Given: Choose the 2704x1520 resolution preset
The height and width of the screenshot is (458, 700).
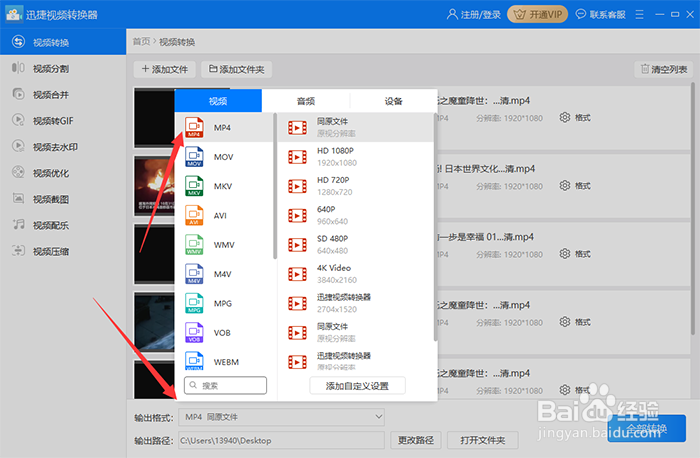Looking at the screenshot, I should pos(355,303).
